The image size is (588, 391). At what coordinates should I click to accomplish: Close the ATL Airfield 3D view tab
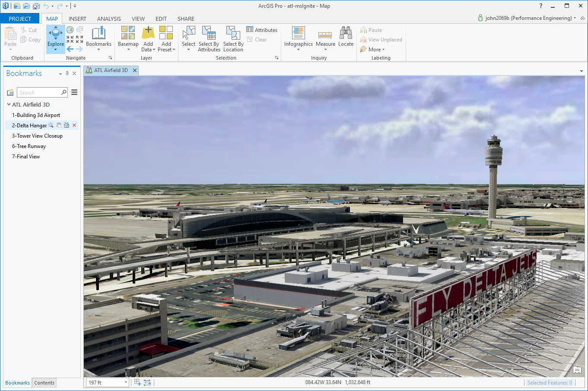click(135, 70)
